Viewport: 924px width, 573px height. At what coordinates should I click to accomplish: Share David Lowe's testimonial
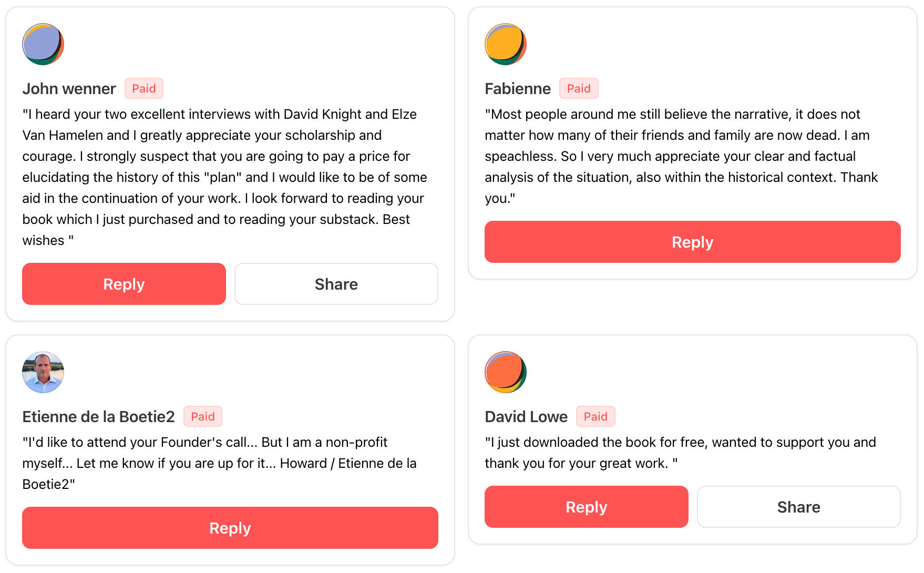pos(798,507)
